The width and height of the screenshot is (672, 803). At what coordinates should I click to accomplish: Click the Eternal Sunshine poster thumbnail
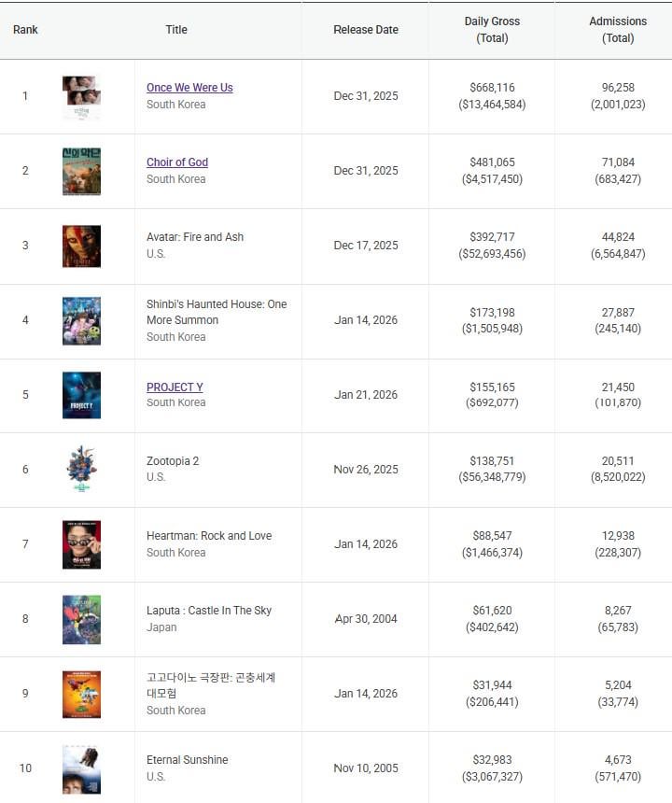coord(81,769)
